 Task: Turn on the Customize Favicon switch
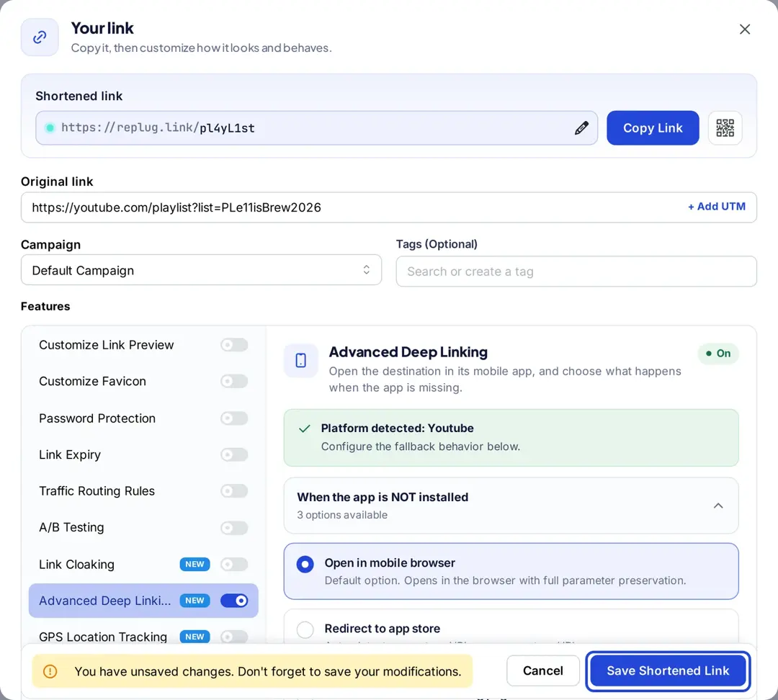[234, 381]
